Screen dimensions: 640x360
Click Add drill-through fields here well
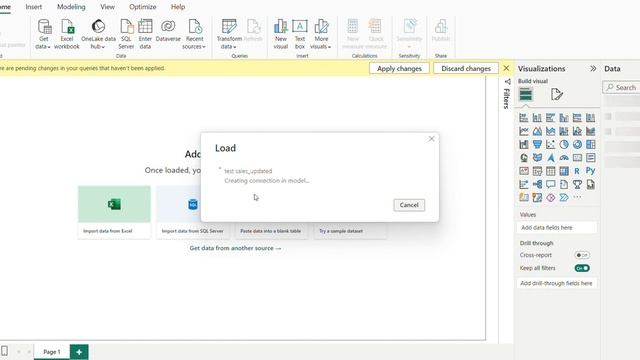pos(557,283)
